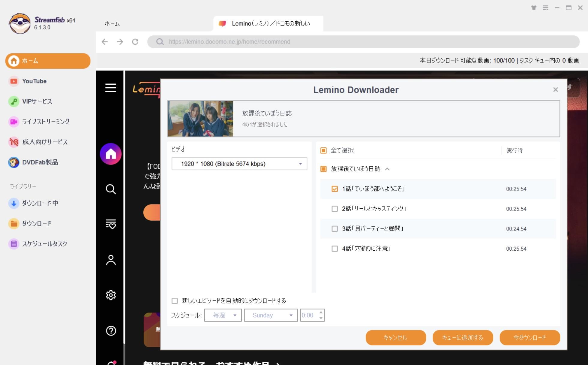This screenshot has height=365, width=588.
Task: Open the skin/theme shirt icon
Action: pyautogui.click(x=534, y=8)
